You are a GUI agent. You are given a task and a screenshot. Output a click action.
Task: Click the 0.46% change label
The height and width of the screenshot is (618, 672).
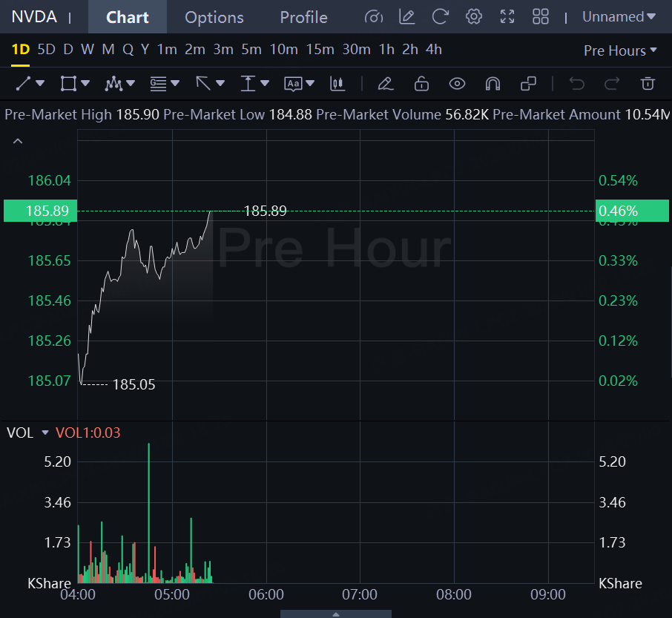pyautogui.click(x=632, y=211)
